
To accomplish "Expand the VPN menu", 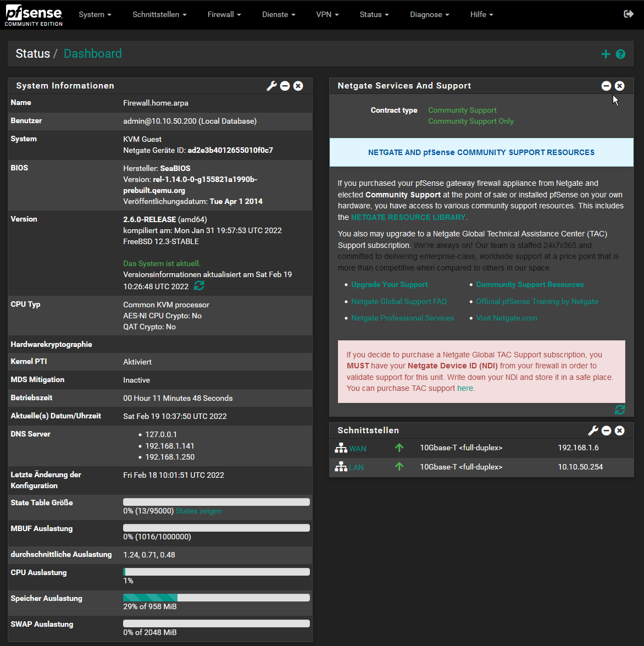I will (327, 14).
